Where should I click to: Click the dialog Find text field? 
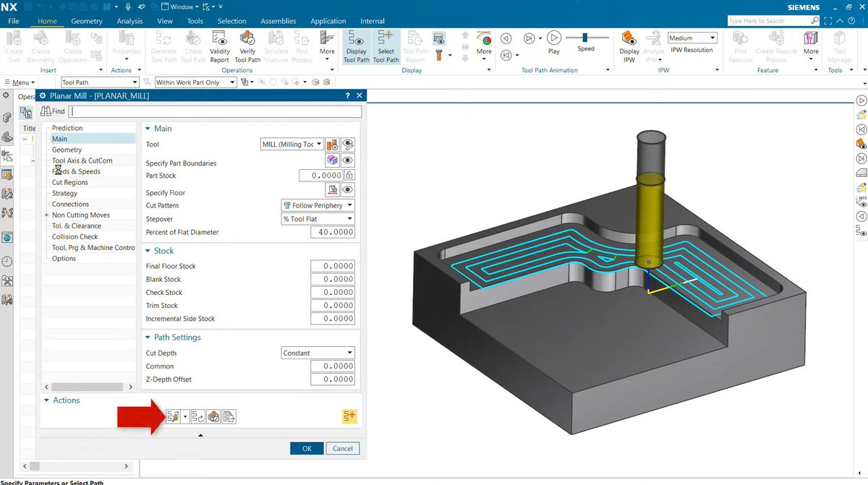pos(216,111)
